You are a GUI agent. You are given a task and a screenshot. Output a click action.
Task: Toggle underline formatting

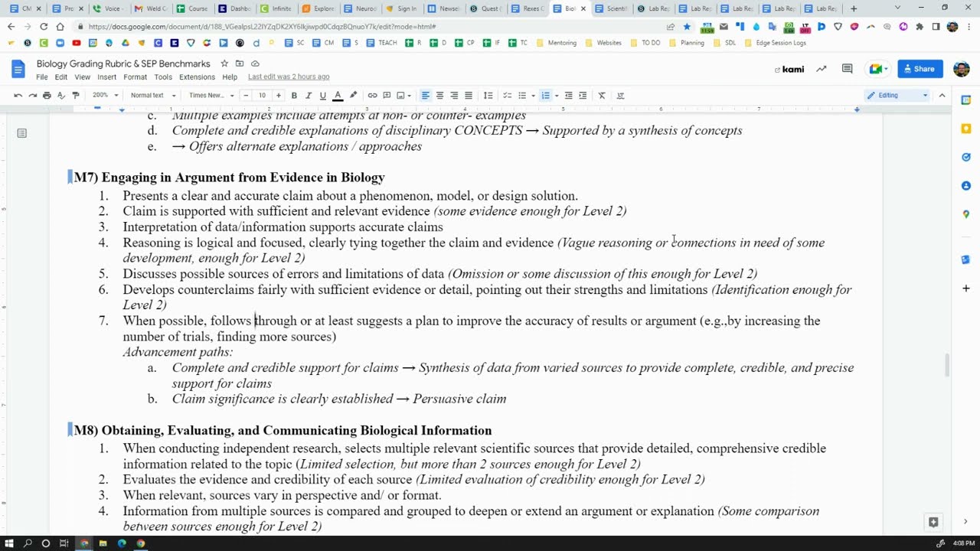tap(323, 96)
